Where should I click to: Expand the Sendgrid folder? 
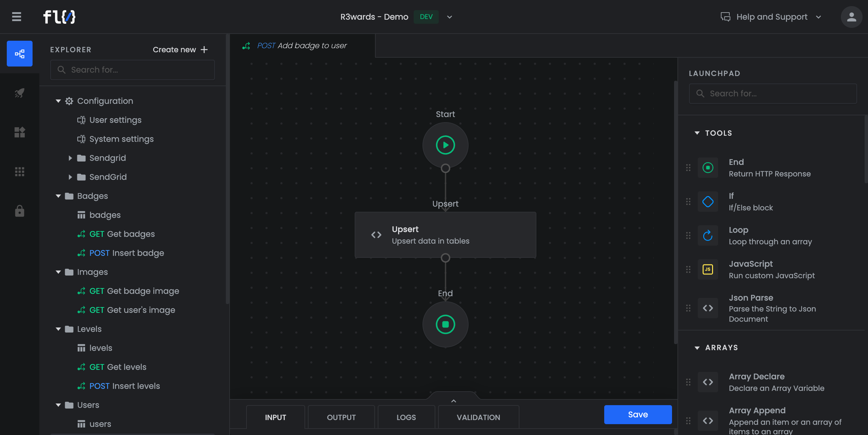click(70, 158)
